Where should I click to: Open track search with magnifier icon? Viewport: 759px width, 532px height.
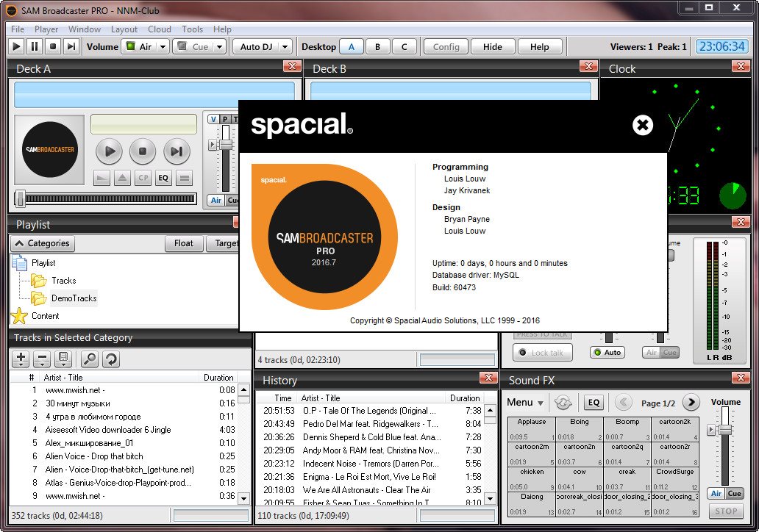pyautogui.click(x=89, y=359)
